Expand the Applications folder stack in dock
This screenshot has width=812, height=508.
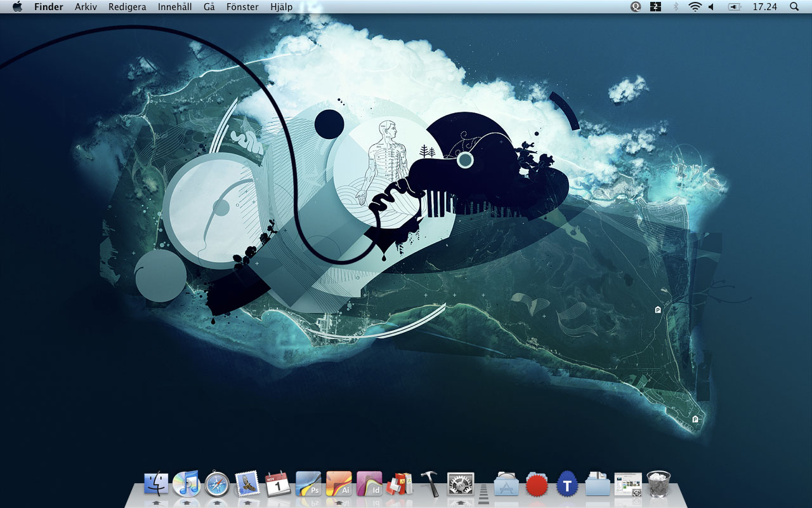tap(506, 485)
